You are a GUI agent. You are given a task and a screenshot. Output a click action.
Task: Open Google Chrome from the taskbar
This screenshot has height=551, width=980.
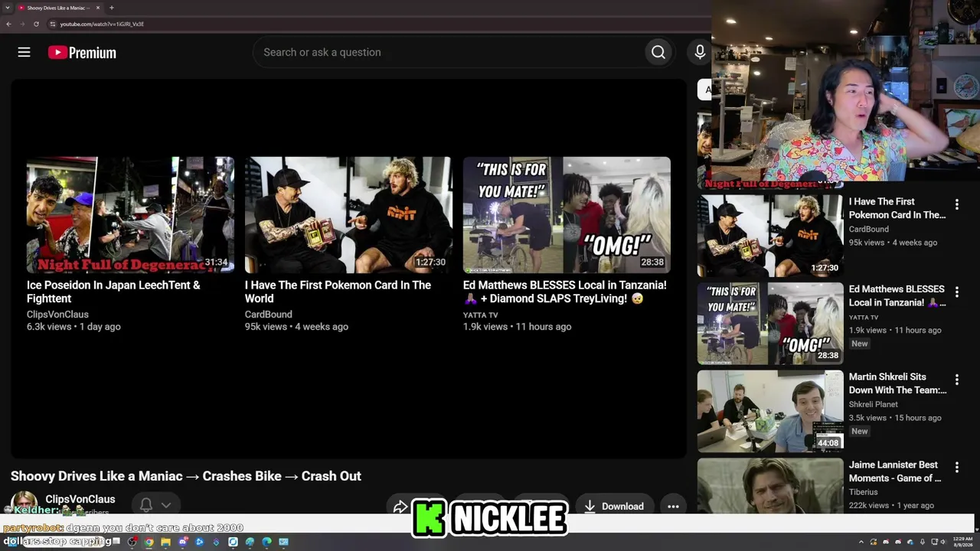click(149, 542)
